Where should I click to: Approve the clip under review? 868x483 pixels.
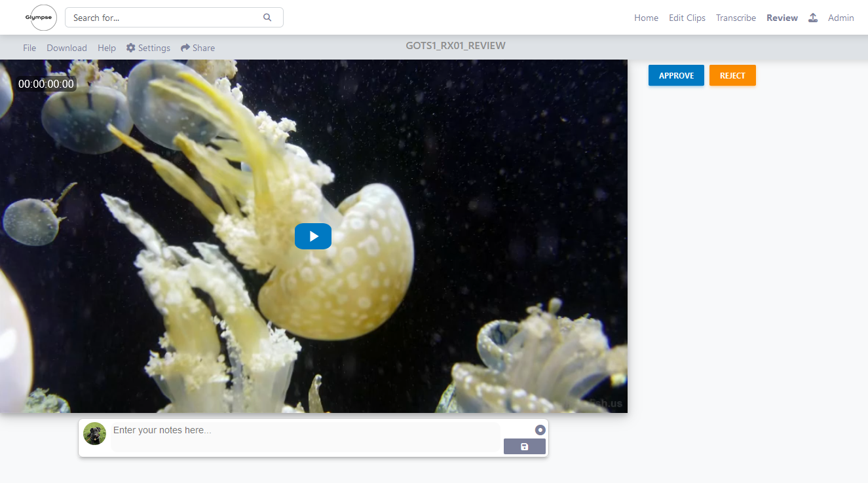[676, 76]
